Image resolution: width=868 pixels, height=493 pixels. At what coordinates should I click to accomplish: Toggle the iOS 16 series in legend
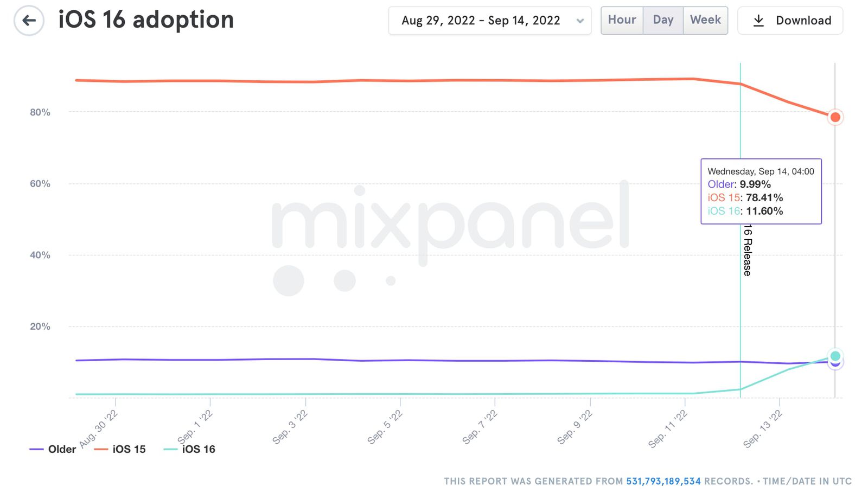pos(189,449)
